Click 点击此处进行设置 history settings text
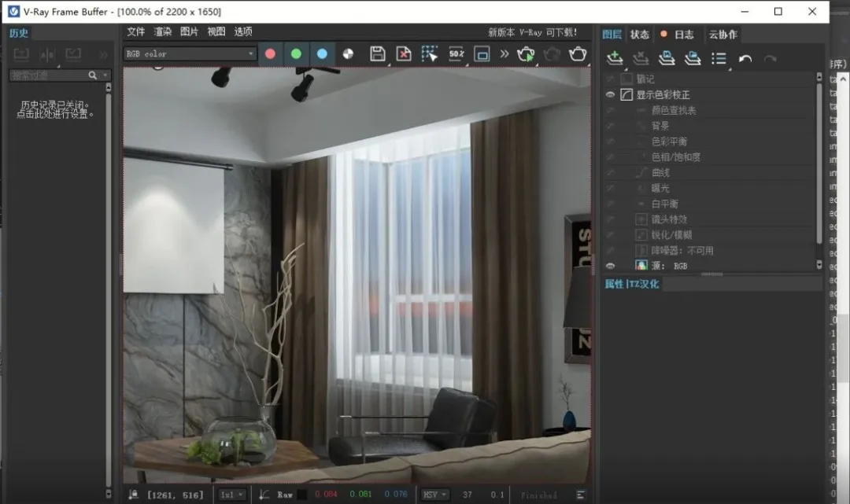Image resolution: width=850 pixels, height=504 pixels. coord(55,114)
